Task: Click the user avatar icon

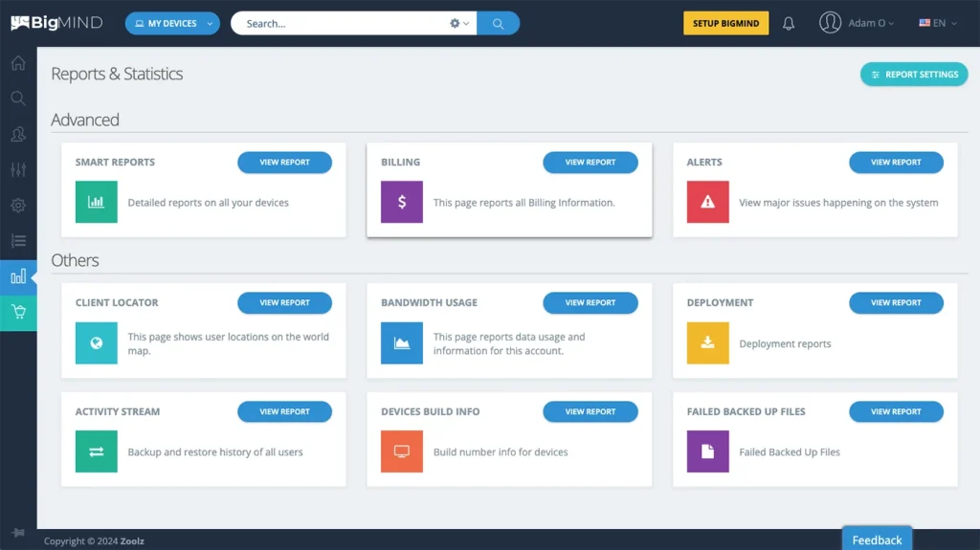Action: click(x=830, y=23)
